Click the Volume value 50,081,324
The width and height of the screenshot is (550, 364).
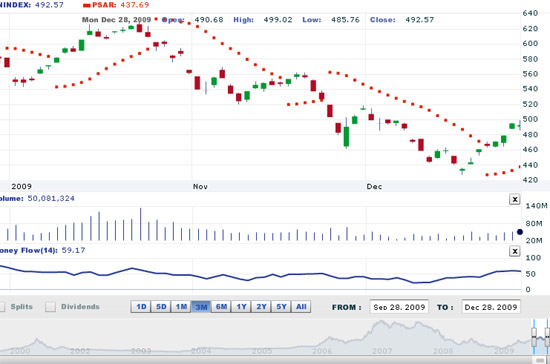tap(51, 198)
